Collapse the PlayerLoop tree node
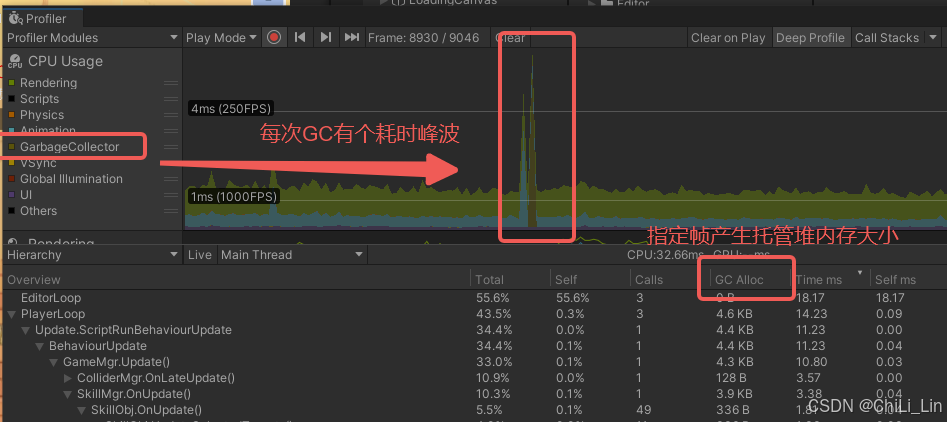947x422 pixels. pos(11,314)
